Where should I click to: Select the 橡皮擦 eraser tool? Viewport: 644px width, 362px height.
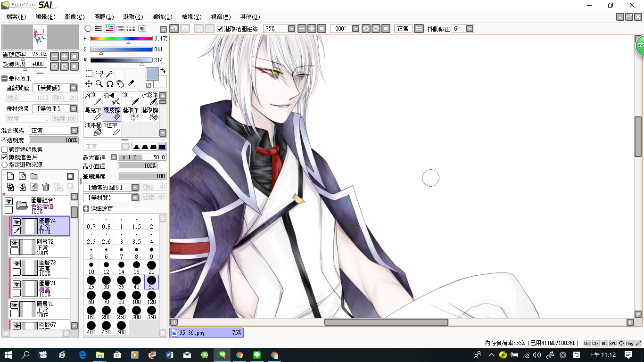[112, 114]
